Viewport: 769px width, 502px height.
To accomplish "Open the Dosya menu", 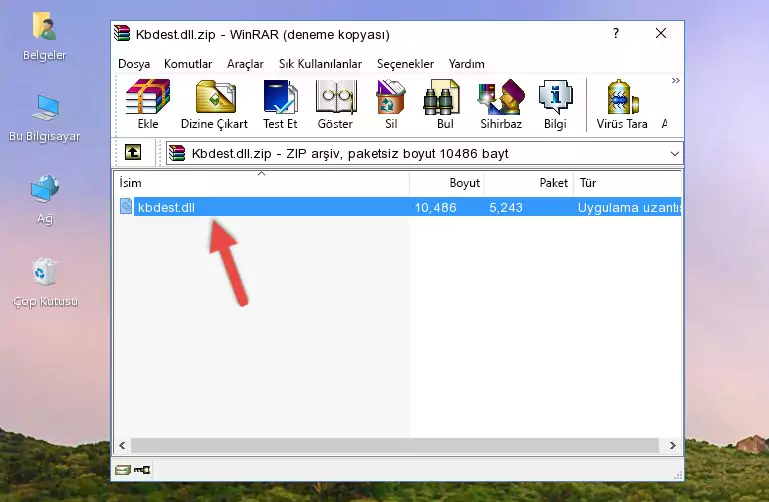I will coord(134,64).
